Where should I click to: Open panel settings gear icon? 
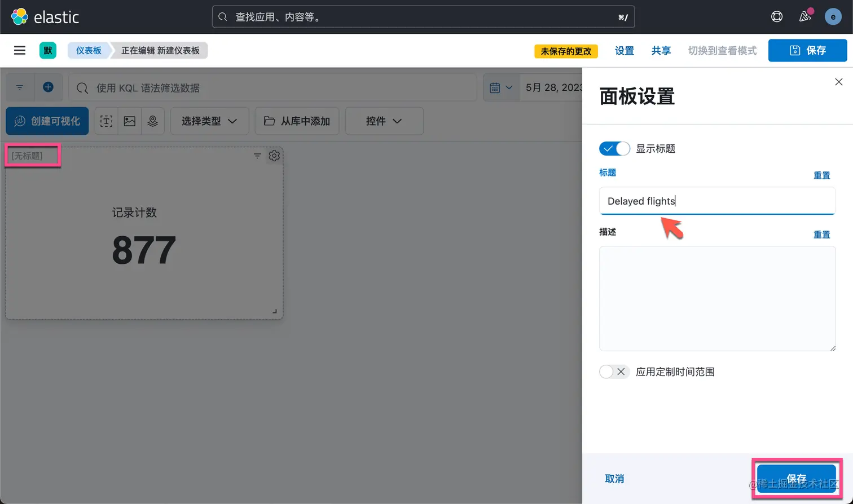coord(274,156)
